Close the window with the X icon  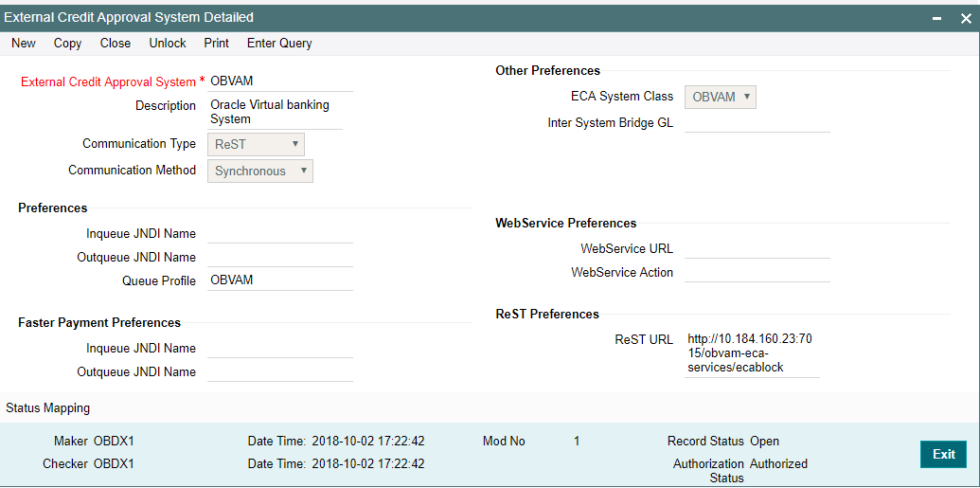coord(966,19)
